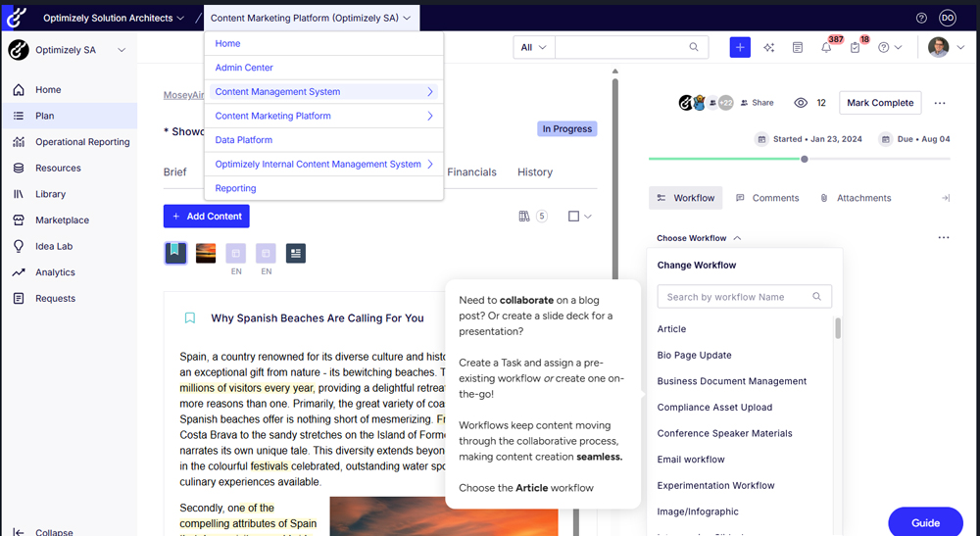Open the AI sparkle assistant icon
Image resolution: width=980 pixels, height=536 pixels.
(768, 47)
